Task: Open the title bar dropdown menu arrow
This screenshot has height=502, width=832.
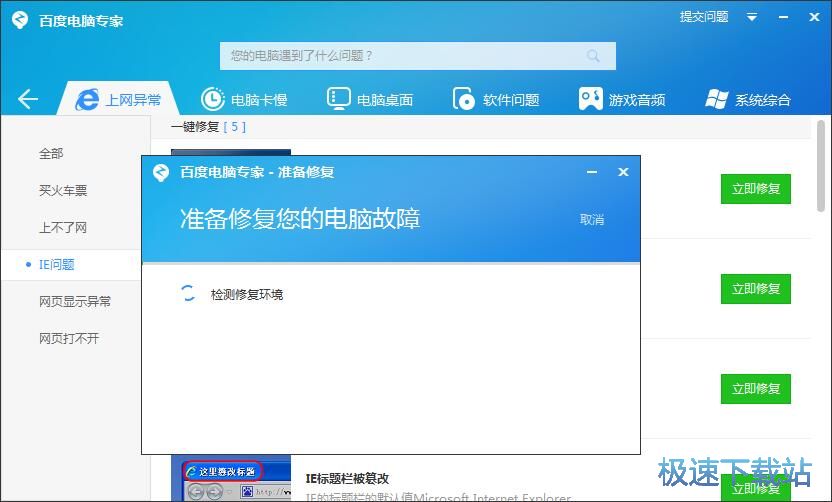Action: click(752, 18)
